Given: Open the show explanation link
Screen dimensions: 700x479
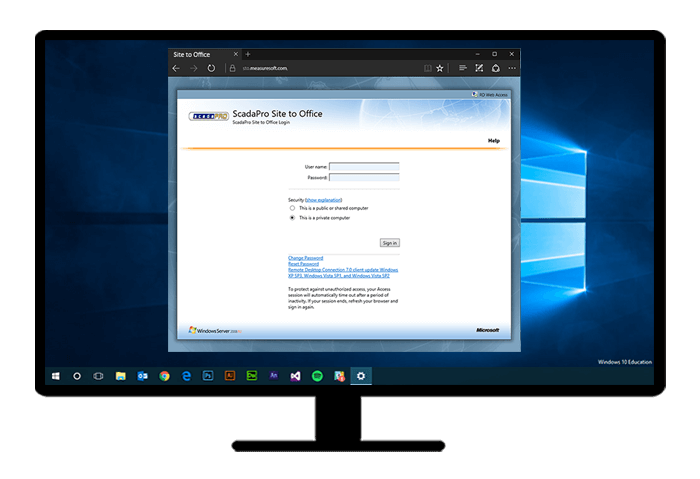Looking at the screenshot, I should (x=324, y=200).
